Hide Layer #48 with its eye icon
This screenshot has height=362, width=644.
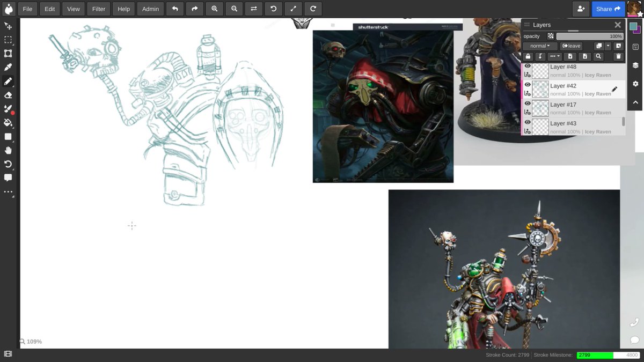point(528,66)
